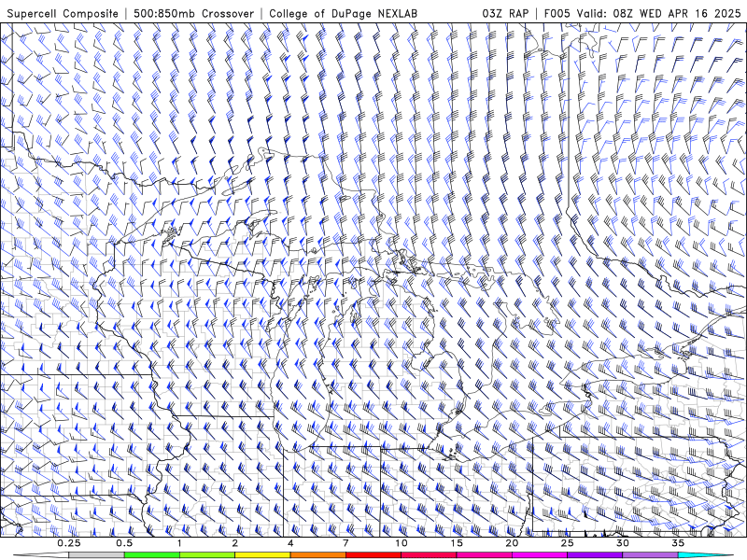Click the bright green color bar segment after 0.5

[151, 555]
